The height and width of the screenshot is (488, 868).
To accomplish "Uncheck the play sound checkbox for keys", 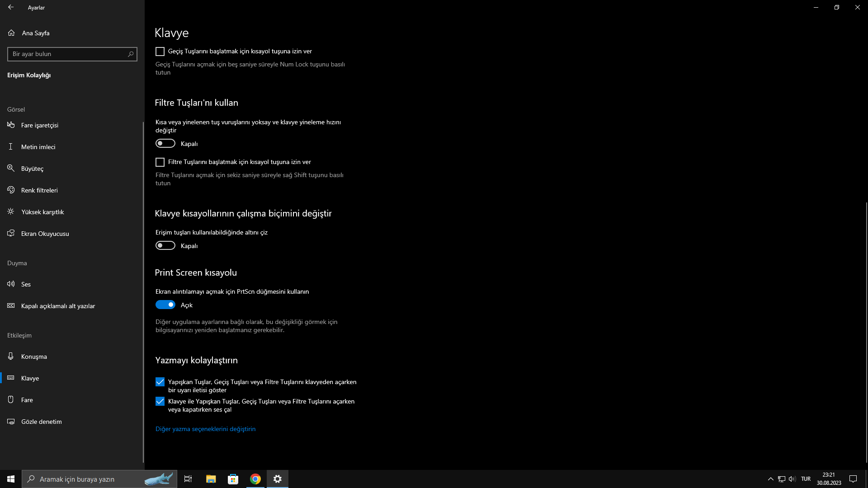I will [160, 401].
